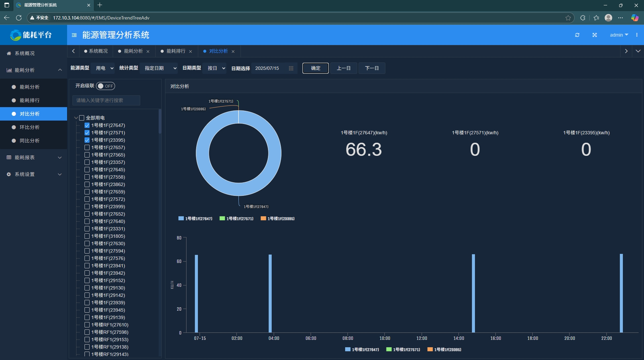Open the 统计类型 dropdown
644x360 pixels.
(159, 68)
